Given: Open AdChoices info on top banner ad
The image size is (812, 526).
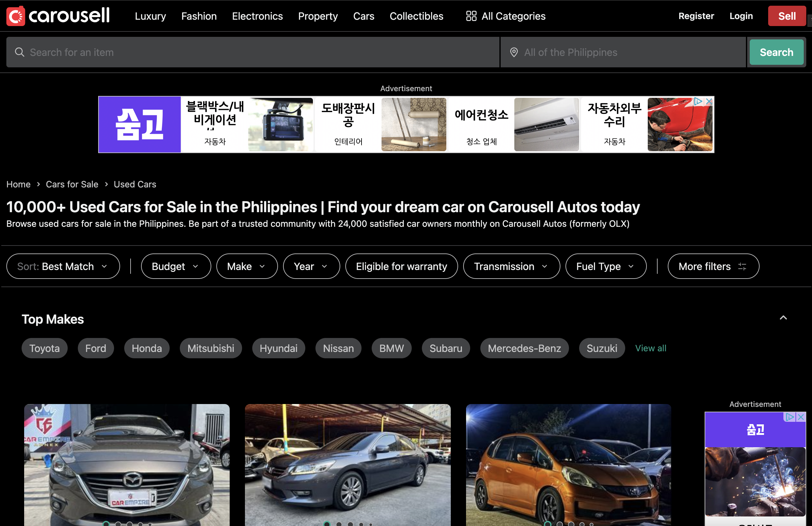Looking at the screenshot, I should tap(698, 101).
